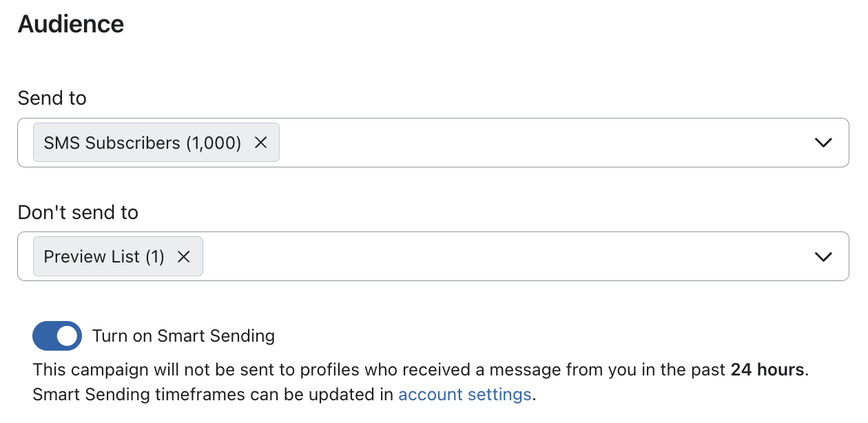868x423 pixels.
Task: Click the Turn on Smart Sending label
Action: point(183,336)
